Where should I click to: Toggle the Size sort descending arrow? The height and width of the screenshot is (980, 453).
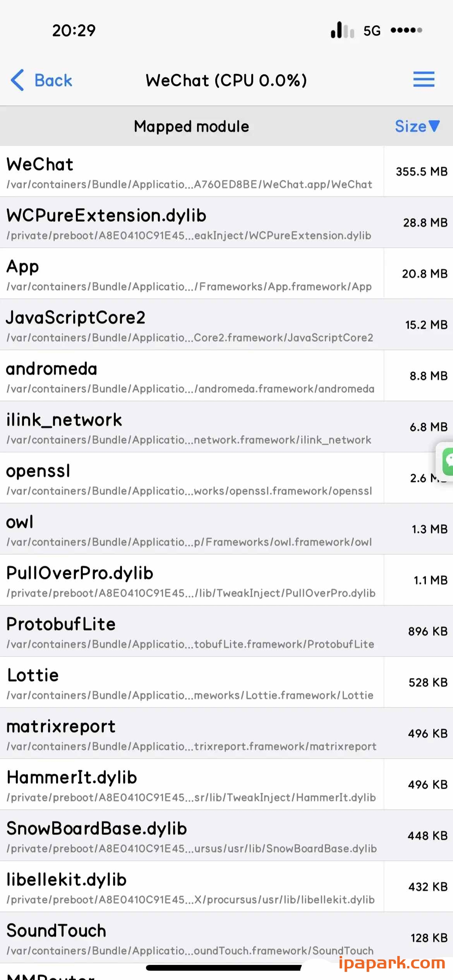434,126
